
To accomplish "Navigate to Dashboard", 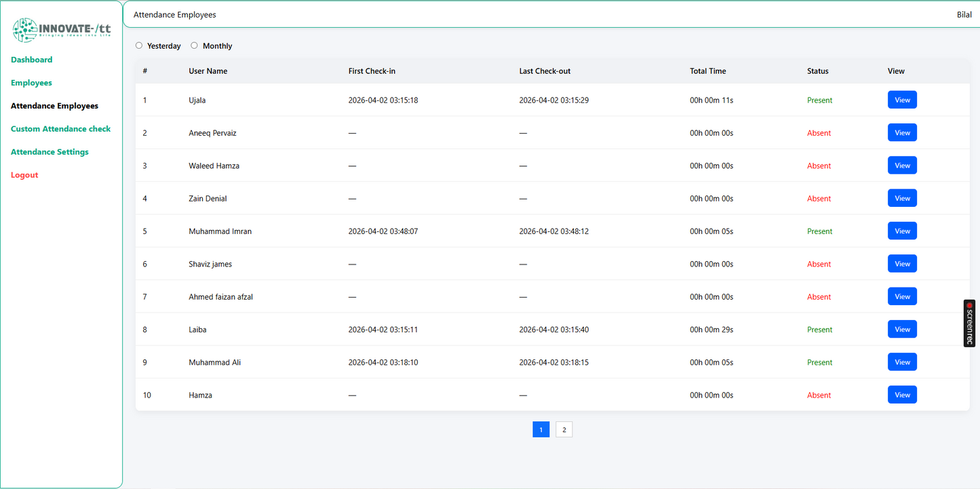I will click(31, 60).
